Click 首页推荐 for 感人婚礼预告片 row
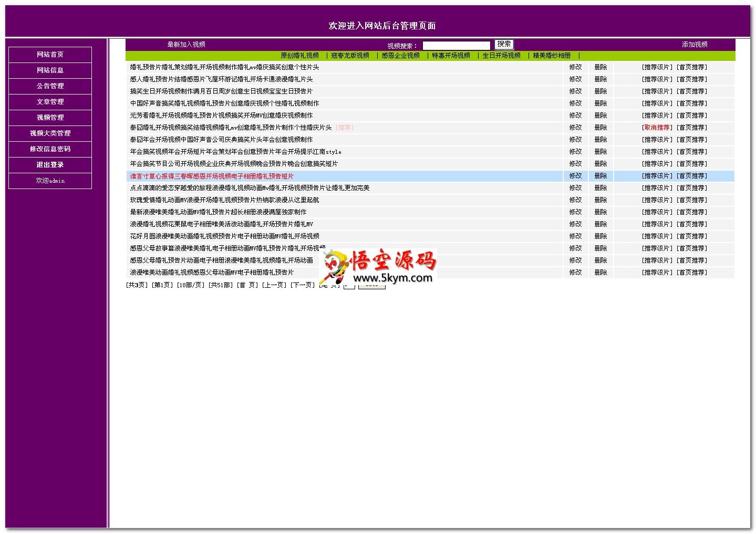Viewport: 756px width, 534px height. click(x=692, y=79)
